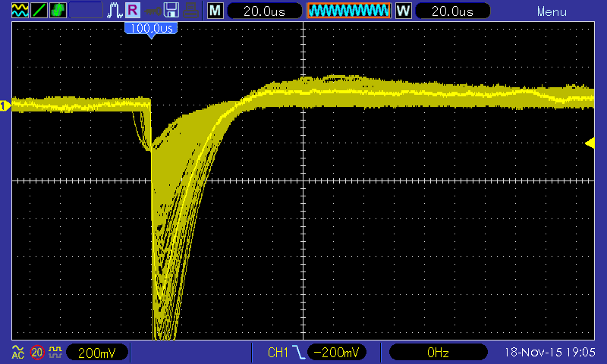Screen dimensions: 607x364
Task: Click the pulse waveform acquisition icon
Action: point(115,11)
